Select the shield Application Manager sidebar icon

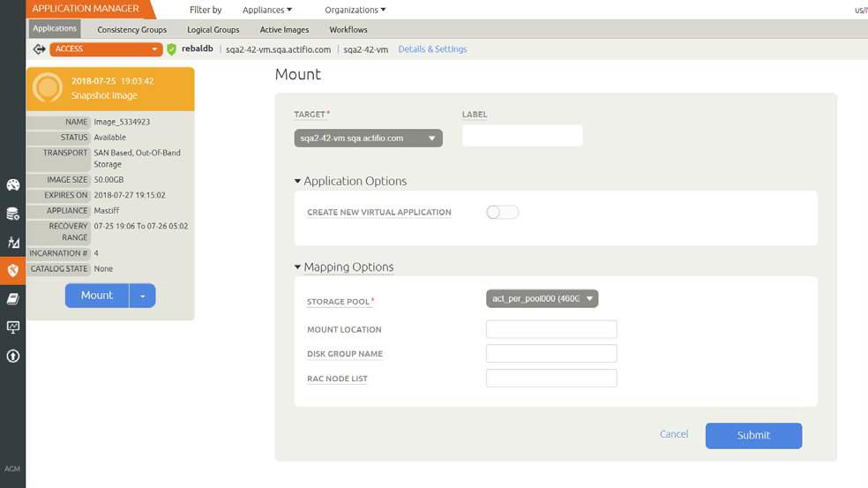click(12, 270)
